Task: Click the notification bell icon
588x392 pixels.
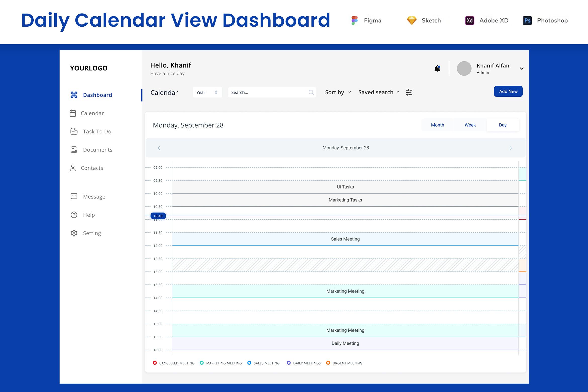Action: coord(437,68)
